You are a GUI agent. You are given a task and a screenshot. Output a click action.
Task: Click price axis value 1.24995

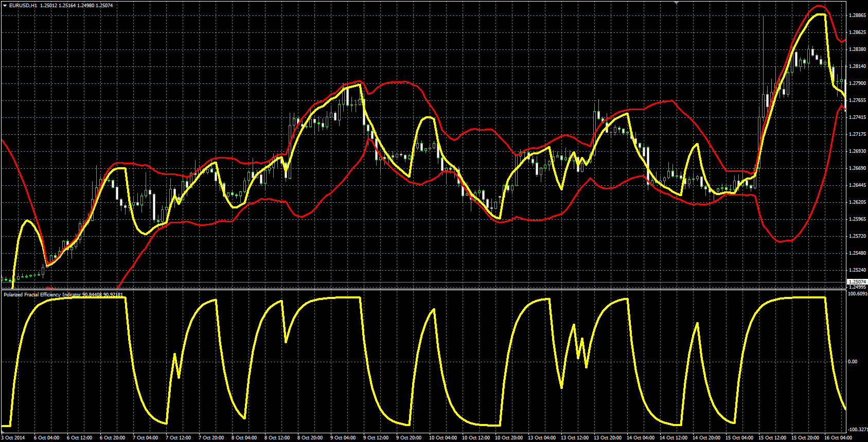coord(857,287)
